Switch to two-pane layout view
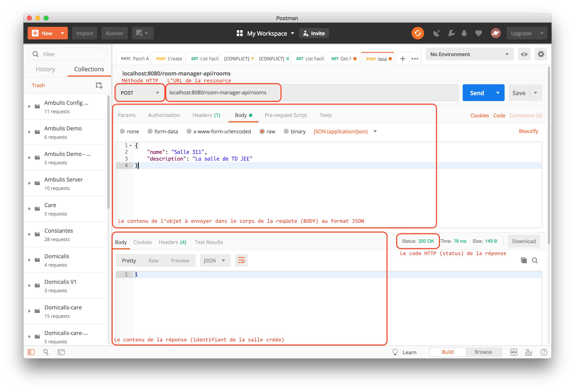Image resolution: width=575 pixels, height=392 pixels. point(514,352)
